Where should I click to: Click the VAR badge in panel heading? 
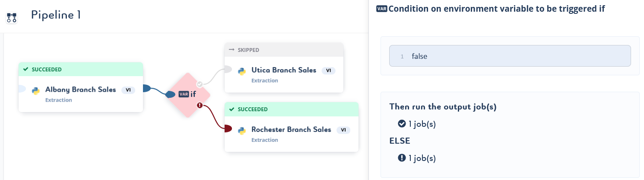click(x=382, y=9)
